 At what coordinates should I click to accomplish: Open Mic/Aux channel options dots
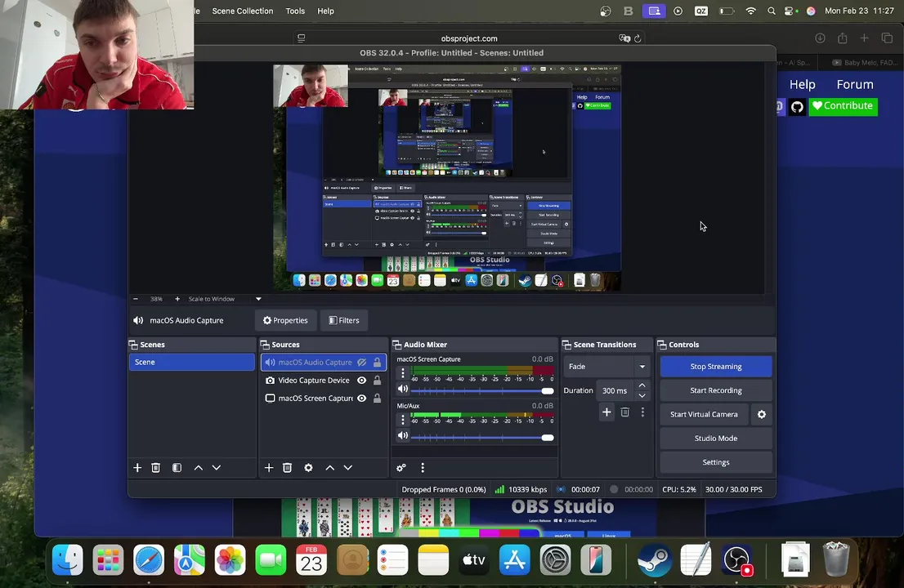[403, 420]
